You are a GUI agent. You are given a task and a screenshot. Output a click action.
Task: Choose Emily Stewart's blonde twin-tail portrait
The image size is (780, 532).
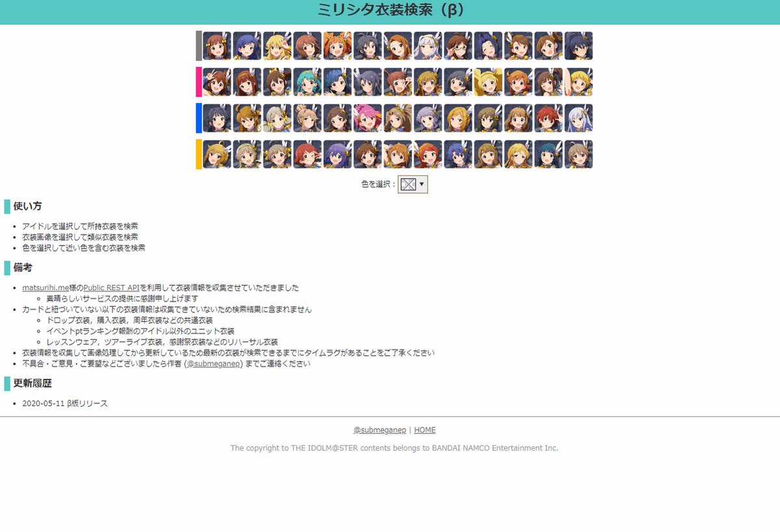[488, 82]
